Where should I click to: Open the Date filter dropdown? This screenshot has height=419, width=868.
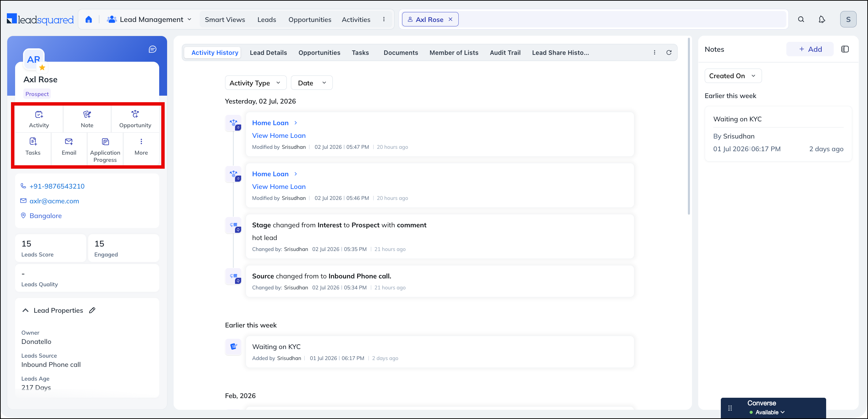tap(312, 83)
